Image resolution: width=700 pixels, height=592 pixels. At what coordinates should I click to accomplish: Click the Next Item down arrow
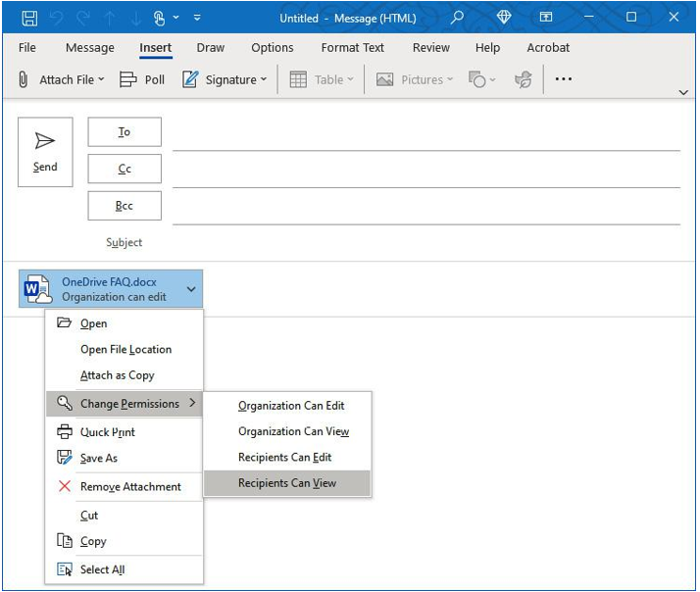point(135,19)
